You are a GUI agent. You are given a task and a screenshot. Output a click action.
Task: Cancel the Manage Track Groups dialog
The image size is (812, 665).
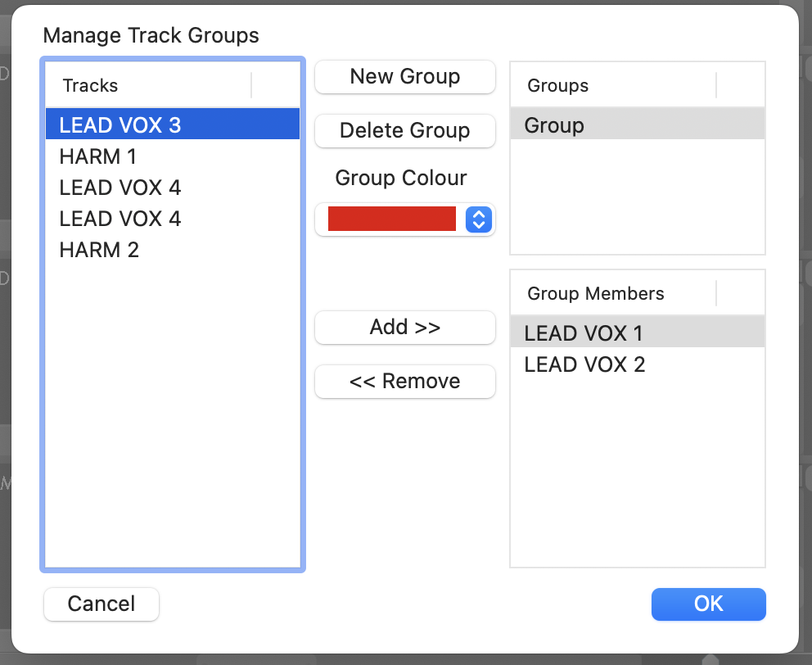101,604
